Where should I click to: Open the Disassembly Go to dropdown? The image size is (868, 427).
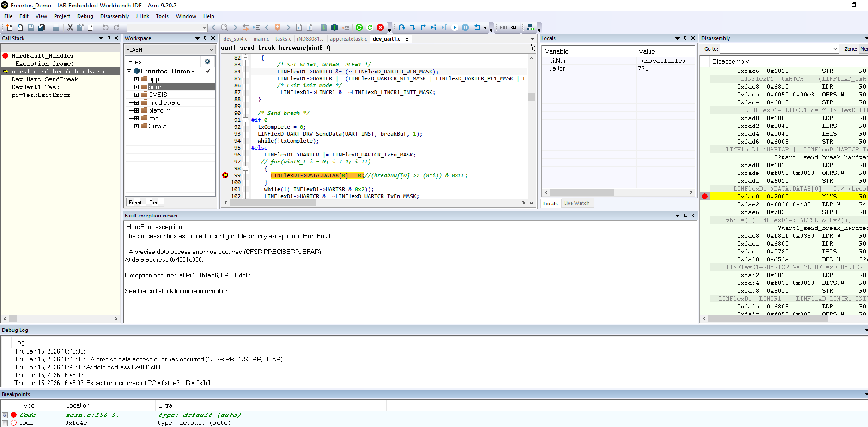pos(835,49)
